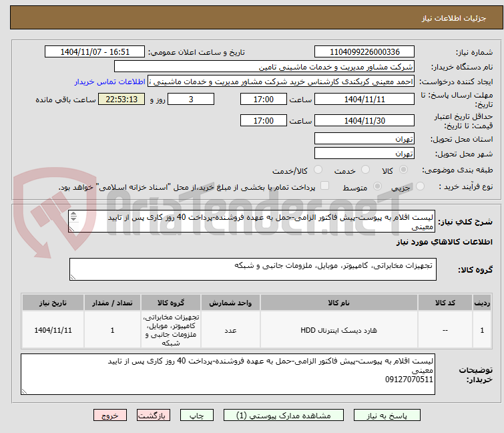Click the بازگشت back button
The width and height of the screenshot is (504, 433).
click(x=154, y=416)
